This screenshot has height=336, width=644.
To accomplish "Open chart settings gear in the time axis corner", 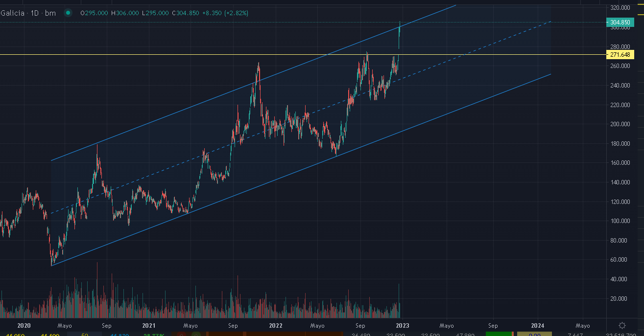I will pyautogui.click(x=622, y=325).
